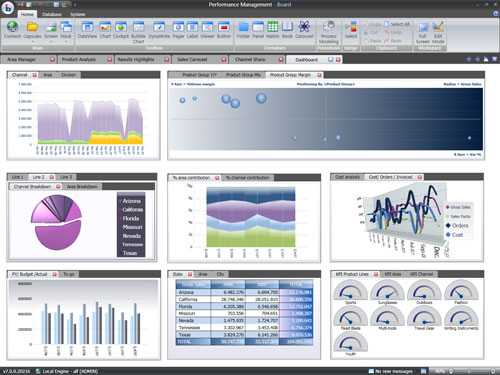The image size is (500, 375).
Task: Click Select All in Clipboard group
Action: (x=397, y=24)
